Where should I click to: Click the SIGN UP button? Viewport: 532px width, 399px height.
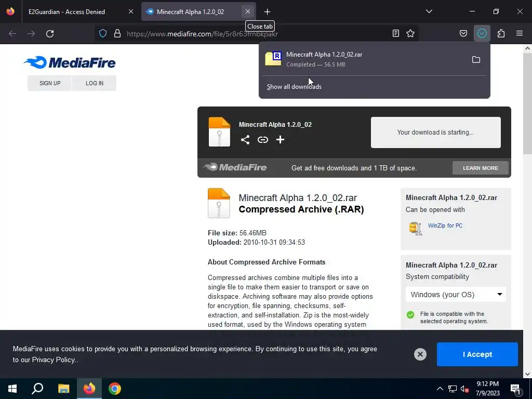(x=50, y=83)
